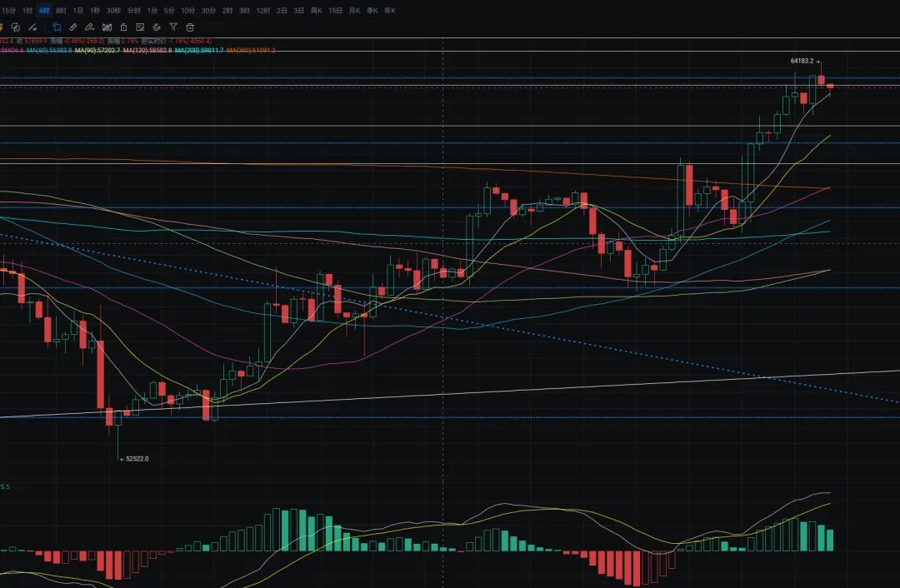Open the 月K monthly candle option

[354, 10]
